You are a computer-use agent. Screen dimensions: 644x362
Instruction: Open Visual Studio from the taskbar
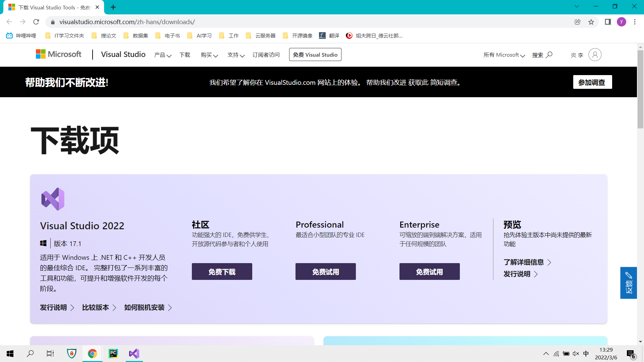point(134,354)
